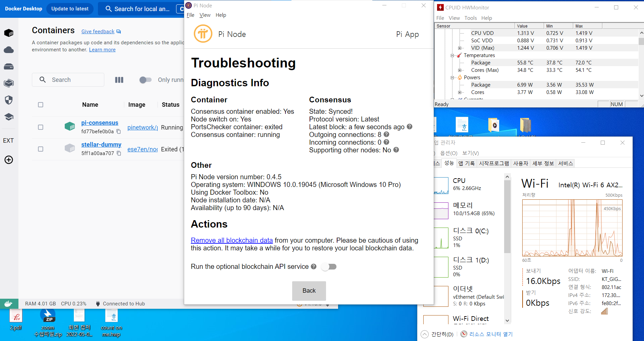Click Add Extensions plus icon in Docker

tap(9, 160)
